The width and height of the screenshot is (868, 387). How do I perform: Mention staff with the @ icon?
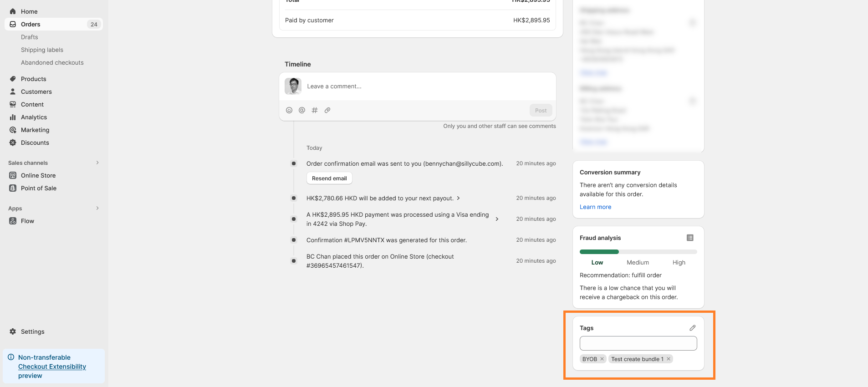(302, 110)
